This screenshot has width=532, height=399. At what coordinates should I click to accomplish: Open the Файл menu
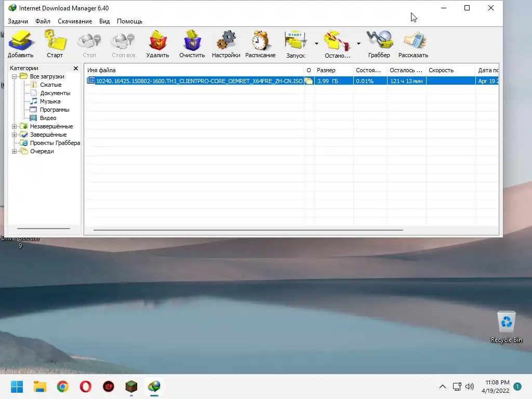(x=43, y=21)
